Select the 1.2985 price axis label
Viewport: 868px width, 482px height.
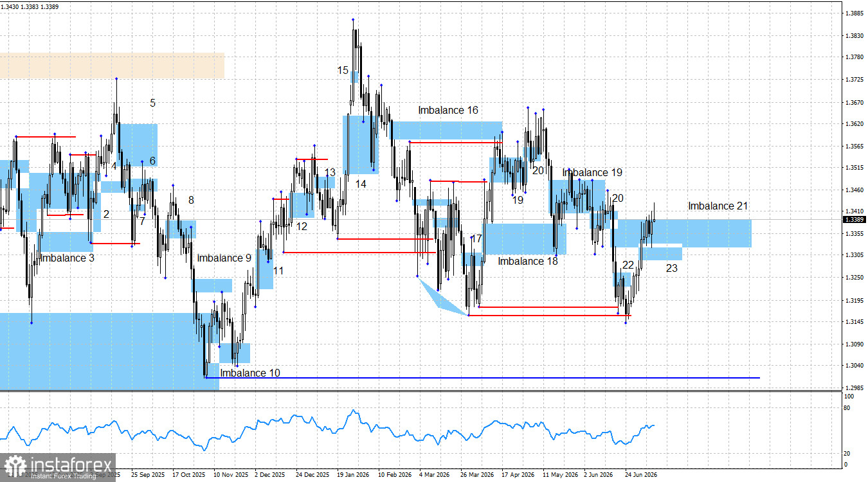tap(854, 388)
